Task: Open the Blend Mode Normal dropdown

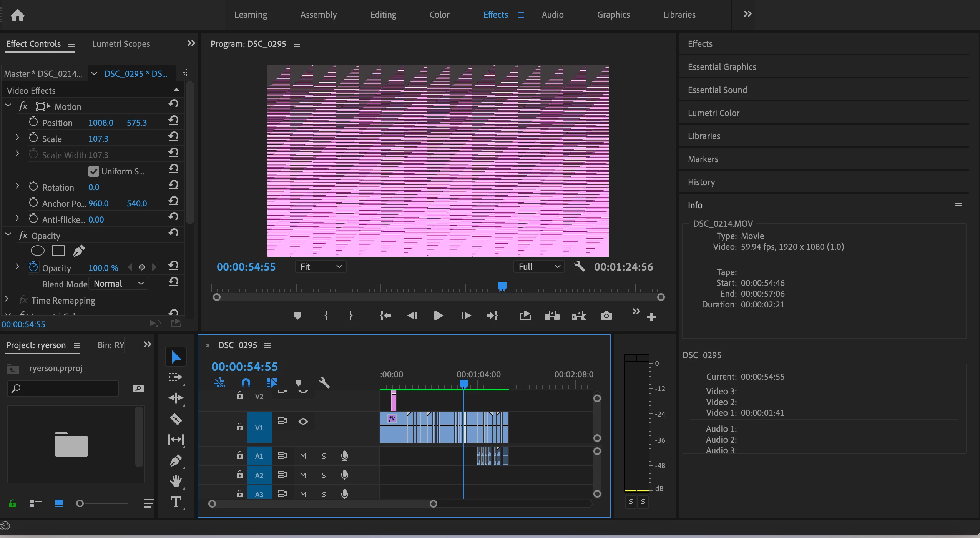Action: [x=118, y=284]
